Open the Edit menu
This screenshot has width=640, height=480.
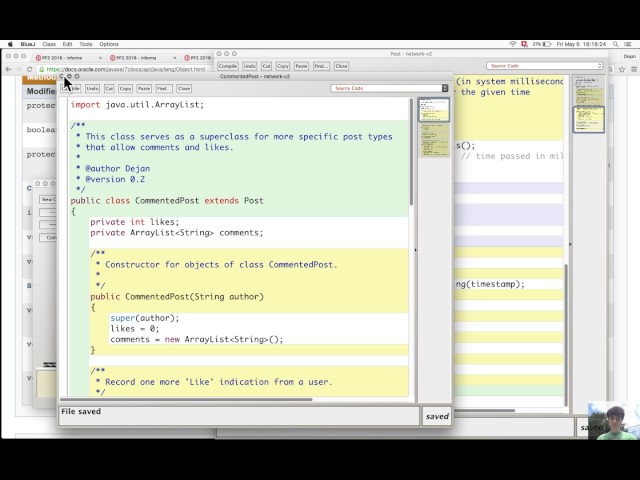[x=67, y=44]
